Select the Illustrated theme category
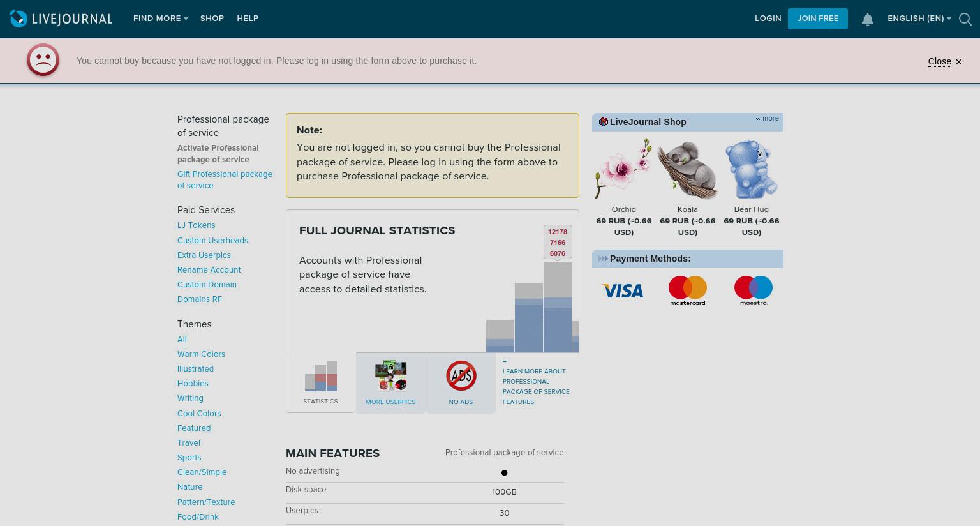Viewport: 980px width, 526px height. [x=195, y=369]
